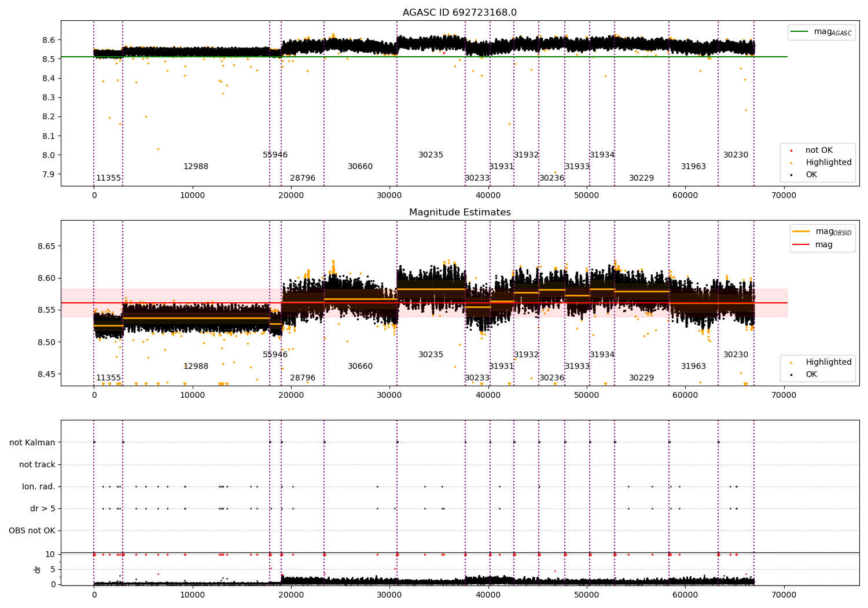This screenshot has height=608, width=868.
Task: Click OBSID label 31932 in the top plot
Action: point(527,155)
